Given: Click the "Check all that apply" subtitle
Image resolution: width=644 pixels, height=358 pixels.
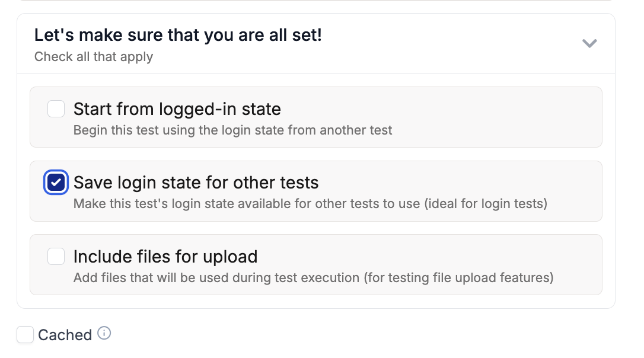Looking at the screenshot, I should pos(94,57).
